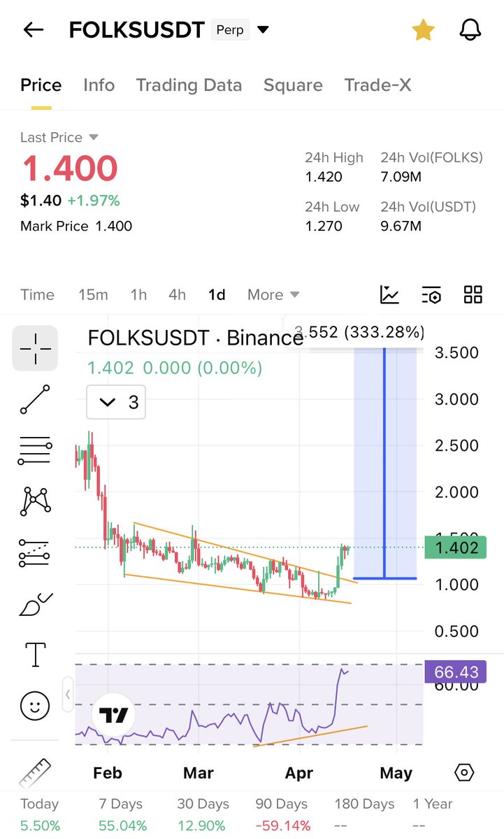
Task: Open the FOLKSUSDT pair selector dropdown arrow
Action: pos(263,30)
